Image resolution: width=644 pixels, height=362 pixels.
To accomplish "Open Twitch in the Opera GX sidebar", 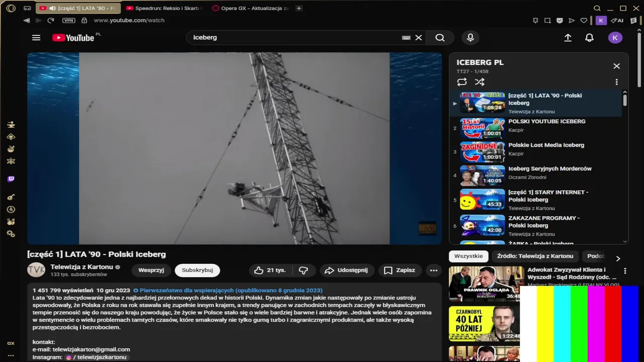I will point(11,179).
